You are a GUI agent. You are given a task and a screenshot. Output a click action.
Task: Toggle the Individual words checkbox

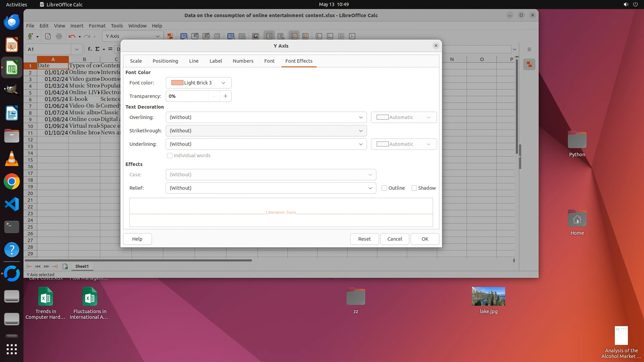(170, 156)
